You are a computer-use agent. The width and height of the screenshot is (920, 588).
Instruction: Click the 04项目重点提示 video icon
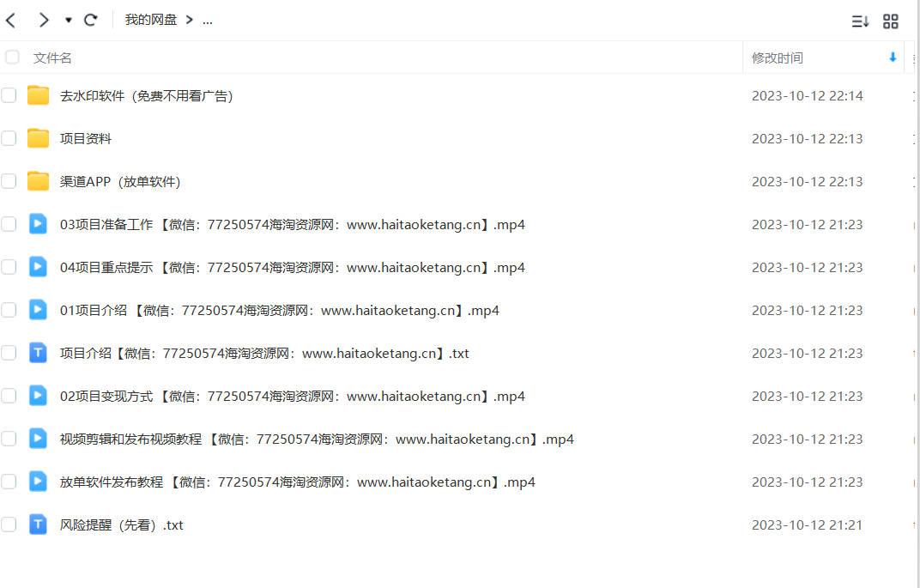click(x=38, y=266)
